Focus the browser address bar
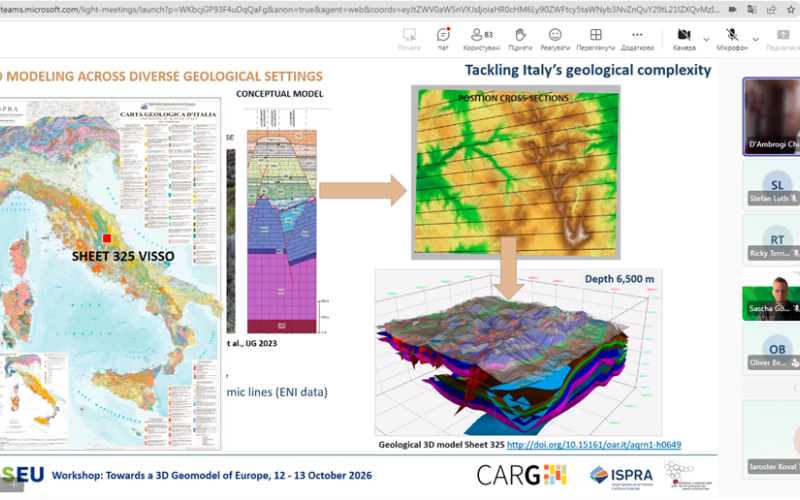The image size is (800, 500). pyautogui.click(x=360, y=9)
